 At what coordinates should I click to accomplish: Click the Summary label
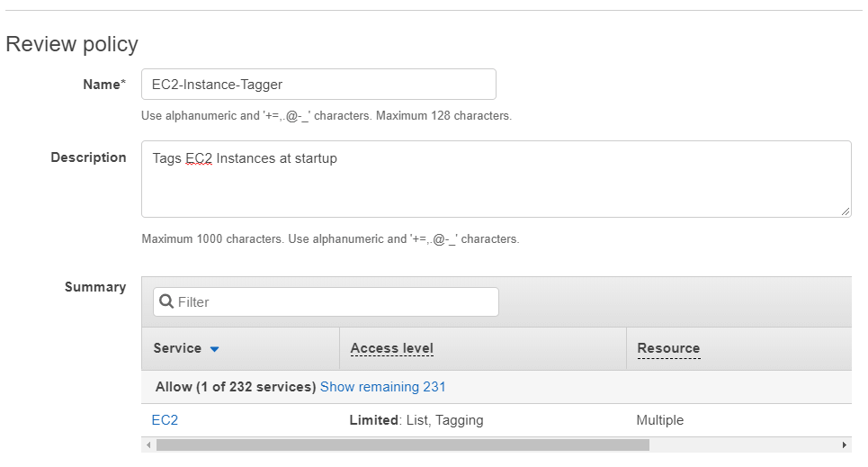pos(95,287)
